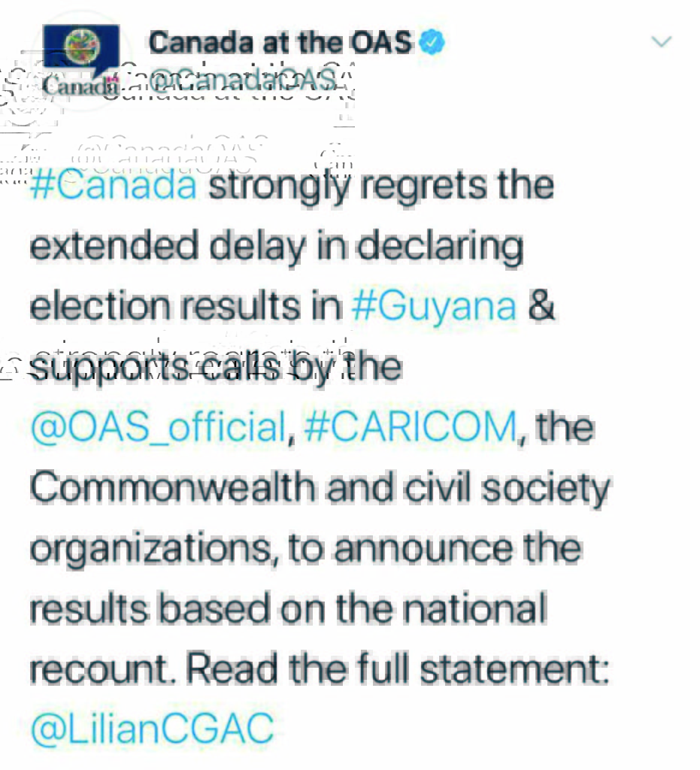Click the "extended delay in declaring" line

[x=276, y=246]
